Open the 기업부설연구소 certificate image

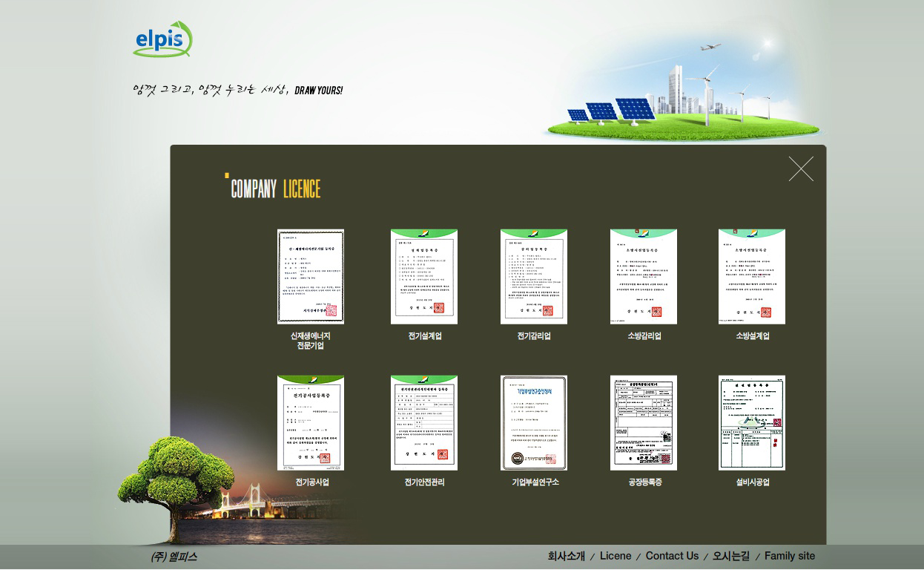coord(534,422)
